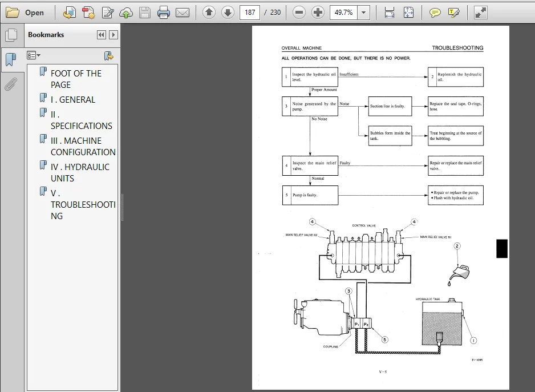This screenshot has height=392, width=535.
Task: Click the bookmark icon beside I . GENERAL
Action: (x=43, y=98)
